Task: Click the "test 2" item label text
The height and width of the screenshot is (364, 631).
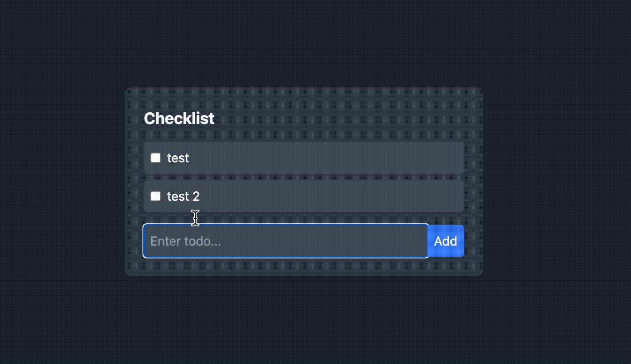Action: [x=183, y=197]
